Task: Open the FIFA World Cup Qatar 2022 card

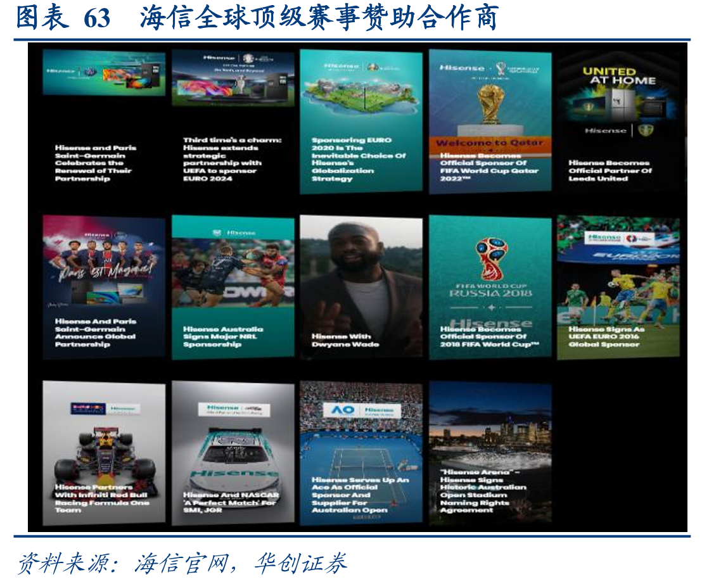Action: [490, 121]
